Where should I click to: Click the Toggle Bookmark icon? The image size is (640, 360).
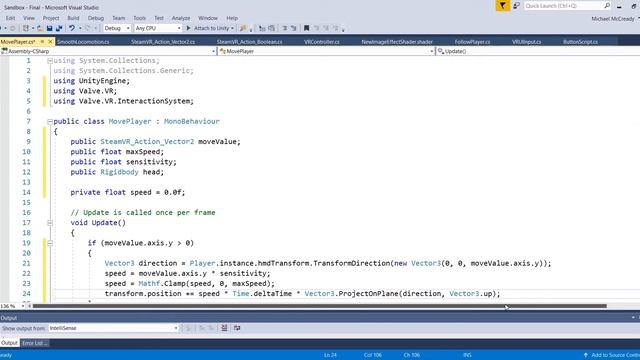306,28
